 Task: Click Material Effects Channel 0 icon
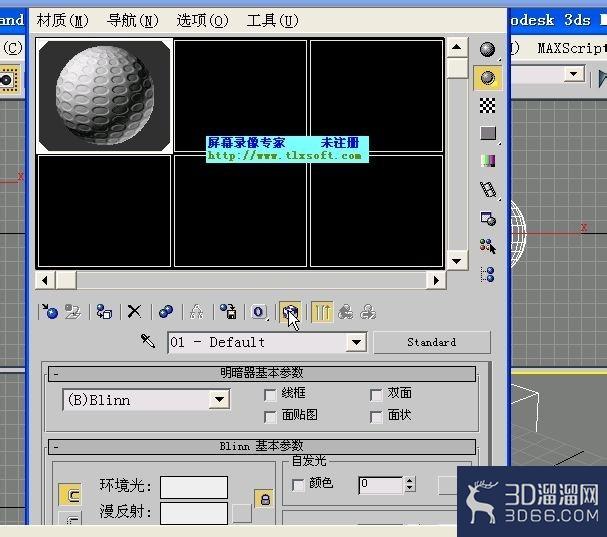(259, 312)
